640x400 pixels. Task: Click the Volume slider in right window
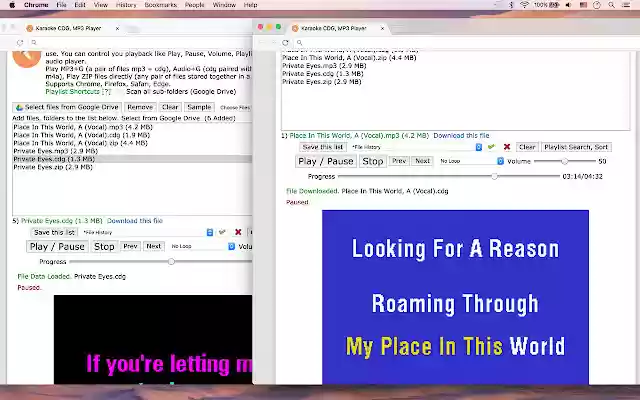tap(565, 161)
